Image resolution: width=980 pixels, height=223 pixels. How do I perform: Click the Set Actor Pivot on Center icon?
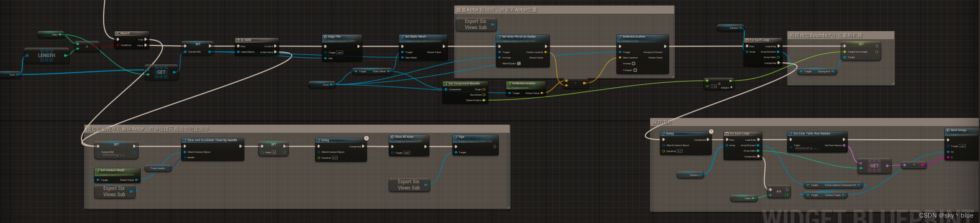click(500, 37)
